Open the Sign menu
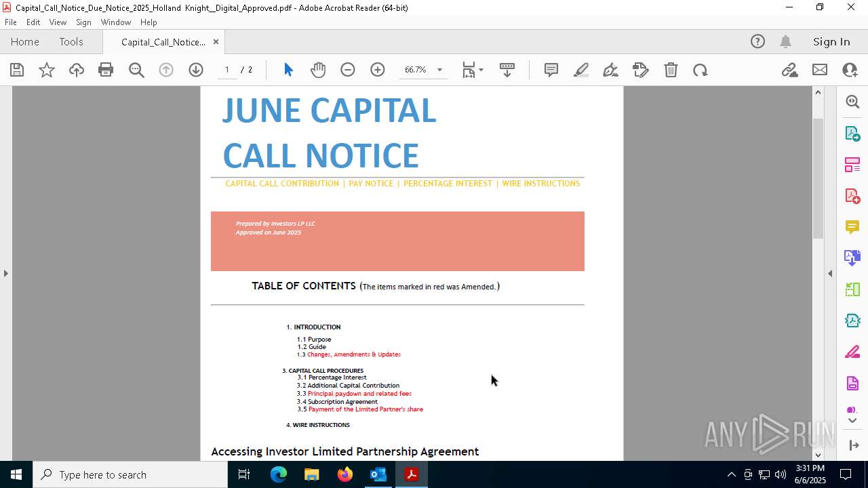 click(83, 22)
